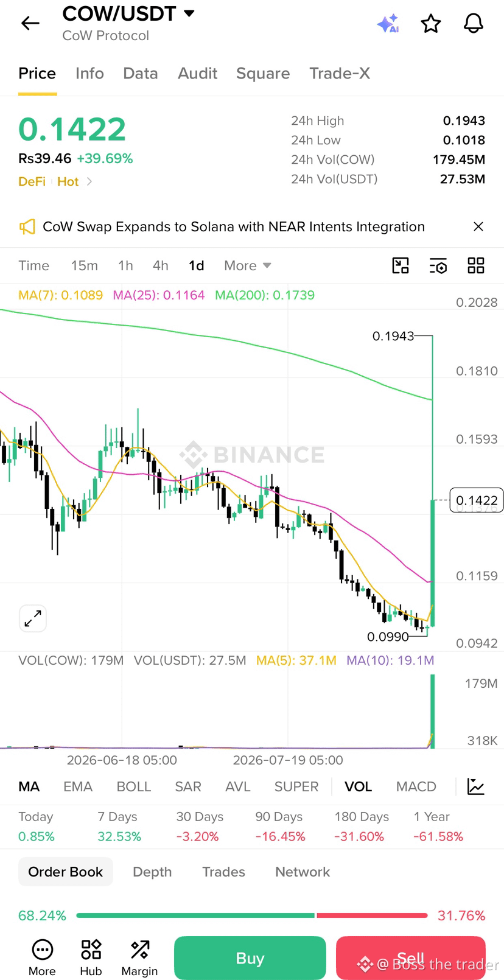Open the More menu icon
504x980 pixels.
[x=42, y=958]
